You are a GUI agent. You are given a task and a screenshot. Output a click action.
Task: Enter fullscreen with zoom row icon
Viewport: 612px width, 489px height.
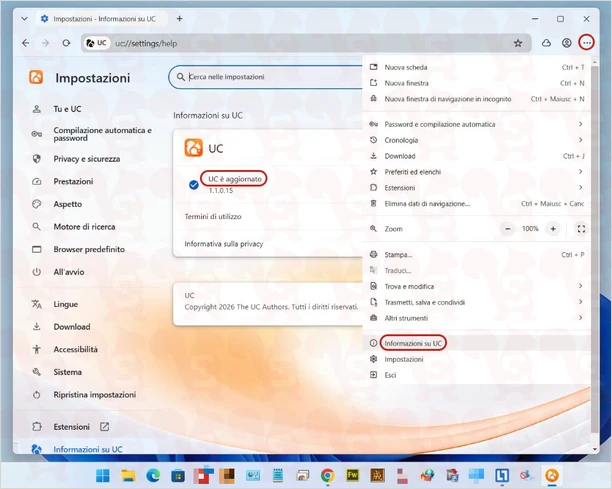[581, 229]
